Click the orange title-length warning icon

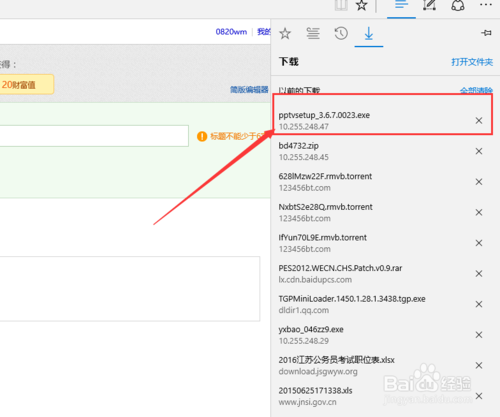tap(202, 136)
